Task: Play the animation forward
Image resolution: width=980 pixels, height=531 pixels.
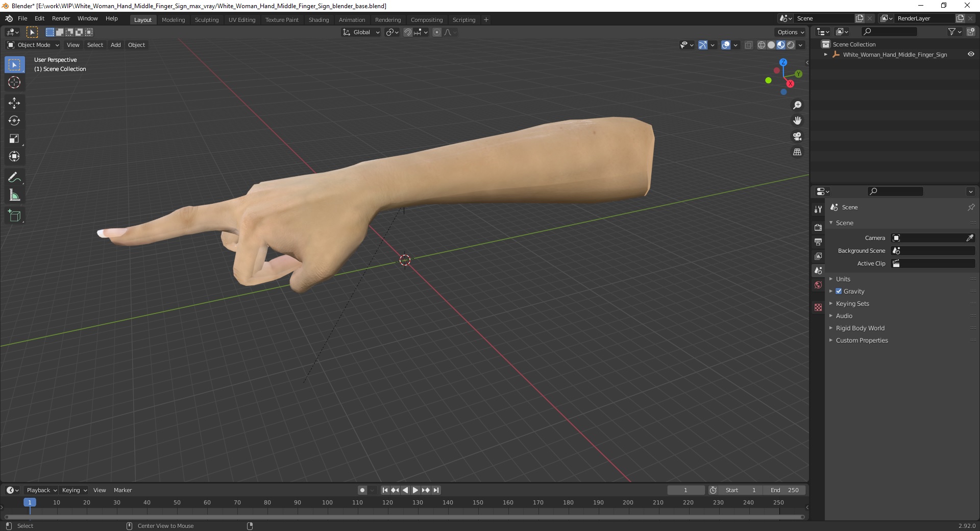Action: point(415,490)
